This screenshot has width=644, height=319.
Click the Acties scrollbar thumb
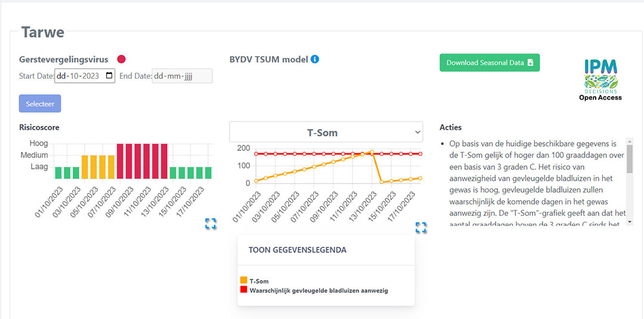click(630, 159)
